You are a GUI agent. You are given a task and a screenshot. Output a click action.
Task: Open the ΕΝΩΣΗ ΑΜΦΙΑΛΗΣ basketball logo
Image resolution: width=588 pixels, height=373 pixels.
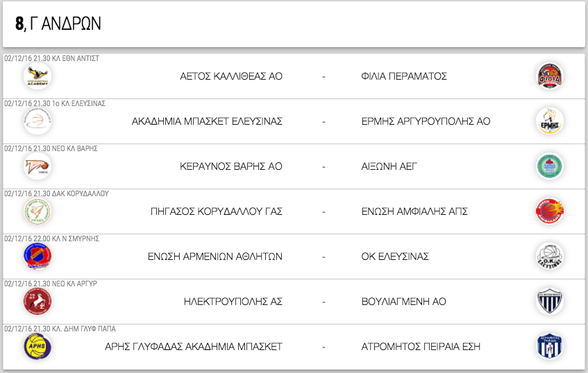549,211
